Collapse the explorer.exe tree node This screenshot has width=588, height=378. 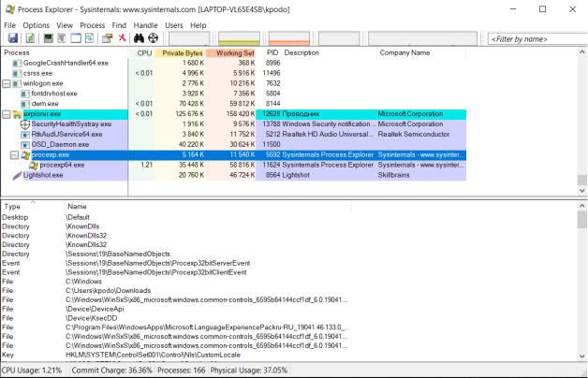pyautogui.click(x=7, y=114)
